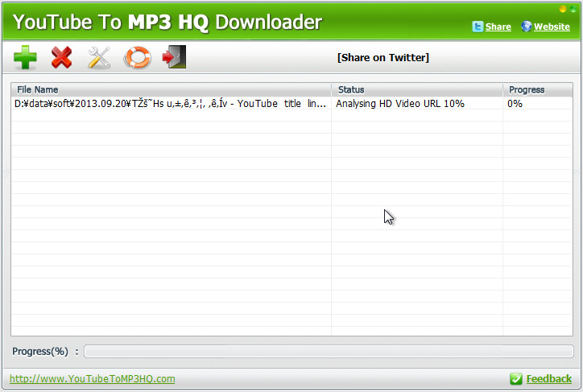The width and height of the screenshot is (583, 392).
Task: Click the Twitter bird icon beside Share
Action: [x=478, y=27]
